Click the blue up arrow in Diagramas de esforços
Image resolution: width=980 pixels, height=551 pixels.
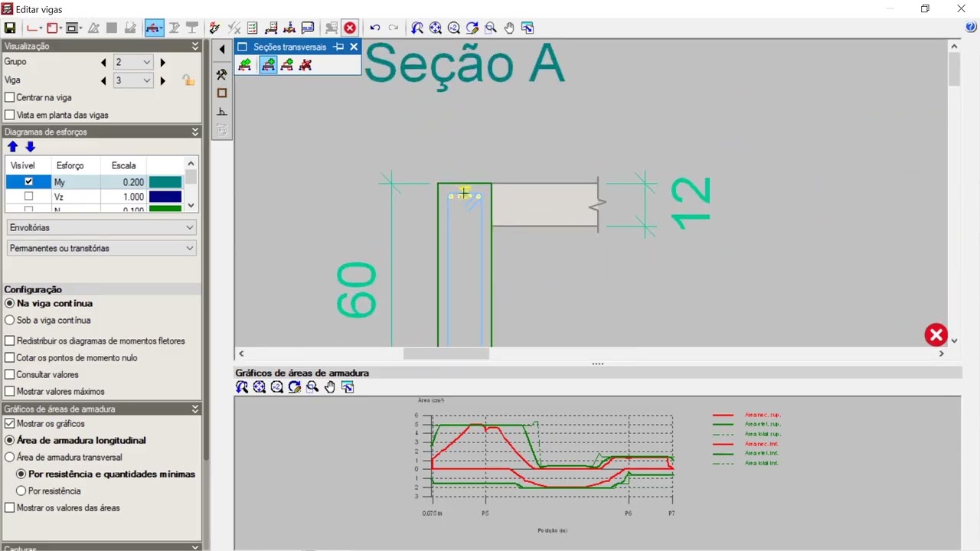tap(12, 147)
